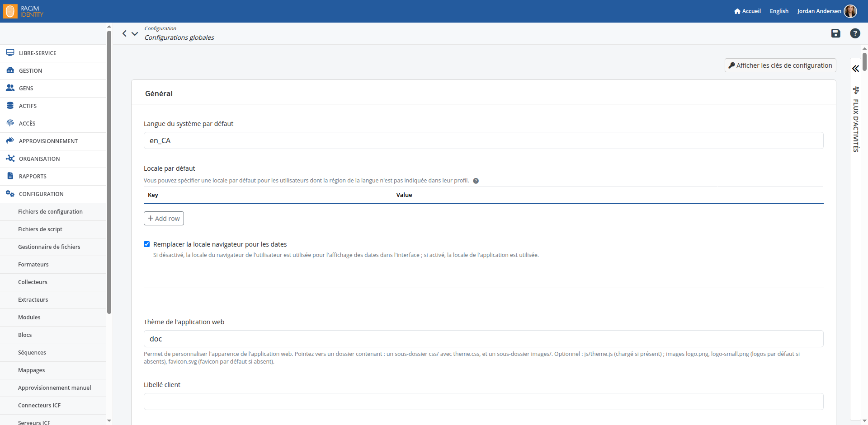
Task: Open the Flux d'activités vertical tab
Action: point(856,126)
